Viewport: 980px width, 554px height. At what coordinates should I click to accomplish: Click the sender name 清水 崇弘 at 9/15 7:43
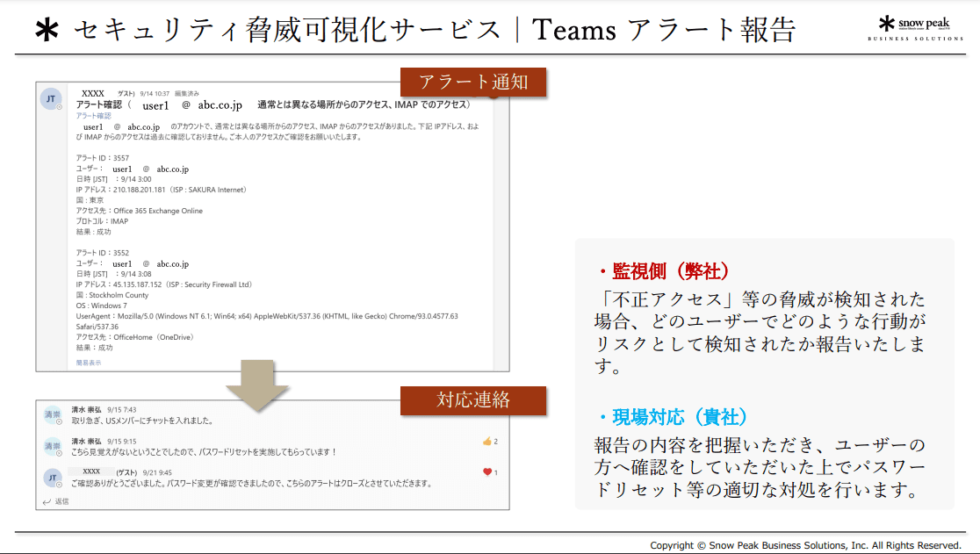pyautogui.click(x=86, y=410)
